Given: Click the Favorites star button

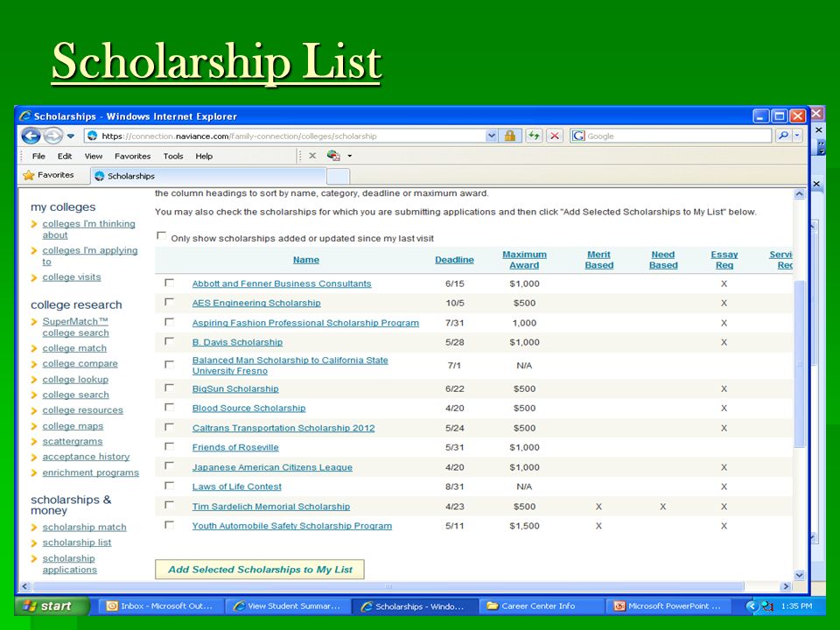Looking at the screenshot, I should 48,175.
